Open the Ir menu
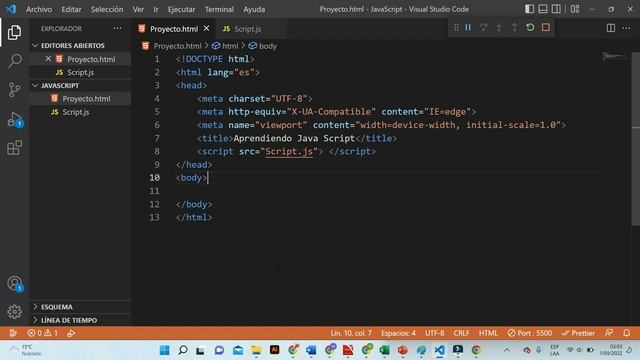Viewport: 640px width, 360px height. click(x=156, y=9)
